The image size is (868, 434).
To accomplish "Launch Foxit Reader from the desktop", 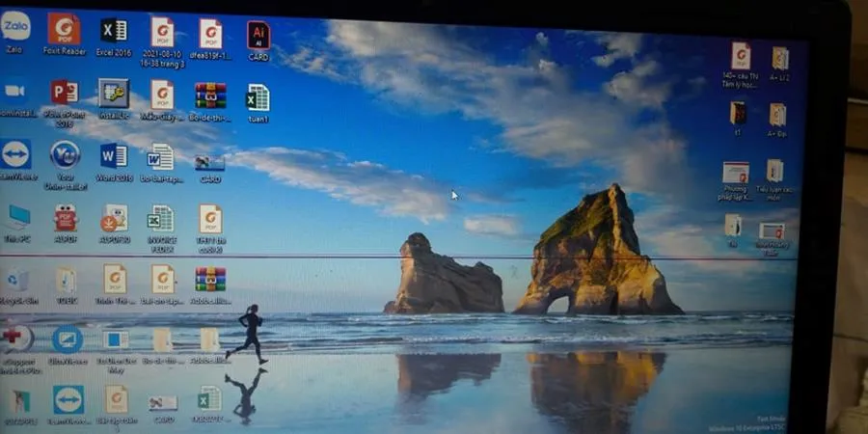I will [x=65, y=30].
